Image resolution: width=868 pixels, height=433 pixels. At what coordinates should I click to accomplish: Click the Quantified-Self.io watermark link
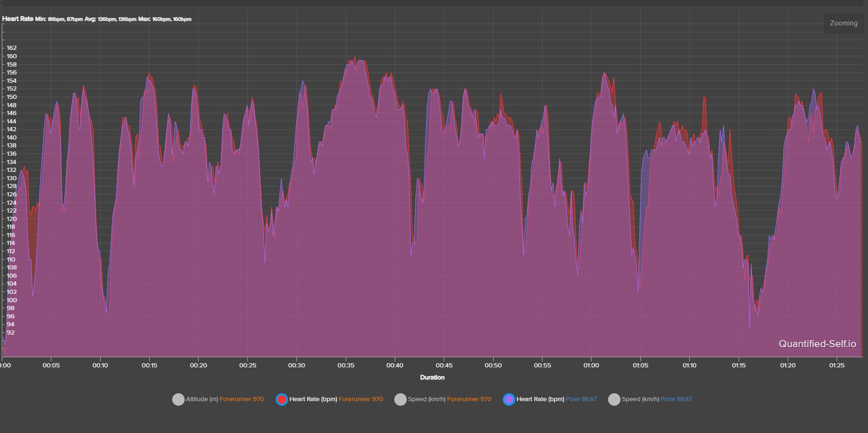pos(817,344)
